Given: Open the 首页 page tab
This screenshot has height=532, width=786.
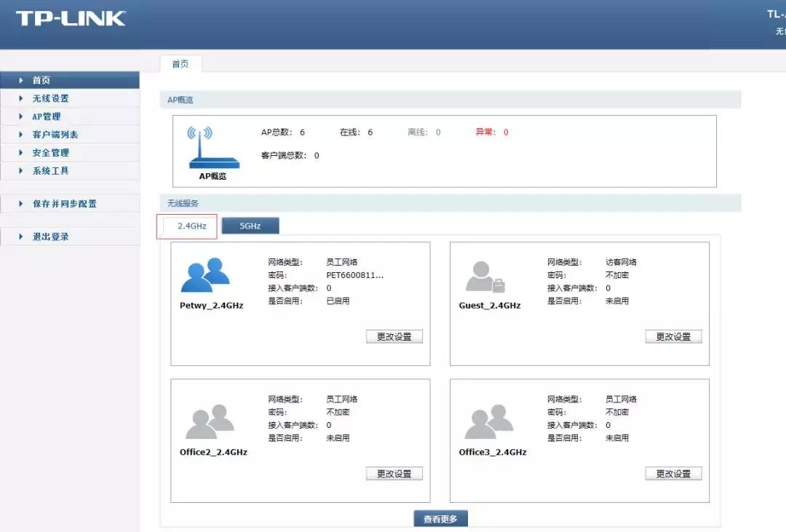Looking at the screenshot, I should [x=180, y=63].
